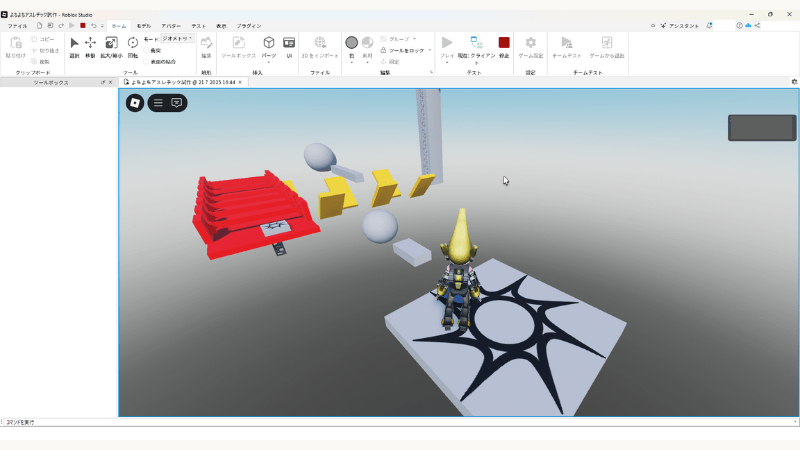This screenshot has height=450, width=800.
Task: Click the 固定 (Anchor) button
Action: (390, 62)
